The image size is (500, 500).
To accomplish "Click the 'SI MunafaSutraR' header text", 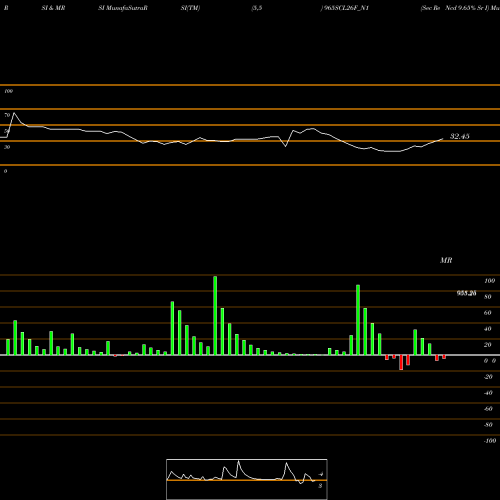I will 123,8.
